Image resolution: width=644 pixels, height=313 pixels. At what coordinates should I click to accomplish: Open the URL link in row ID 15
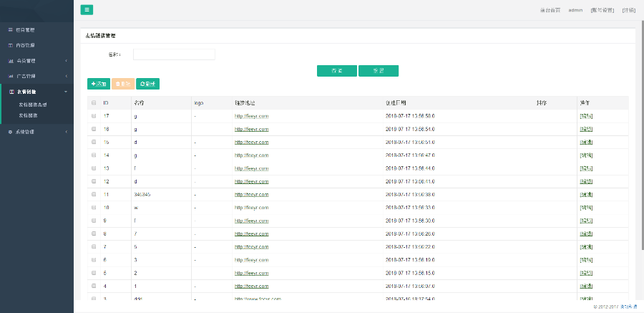pos(251,143)
